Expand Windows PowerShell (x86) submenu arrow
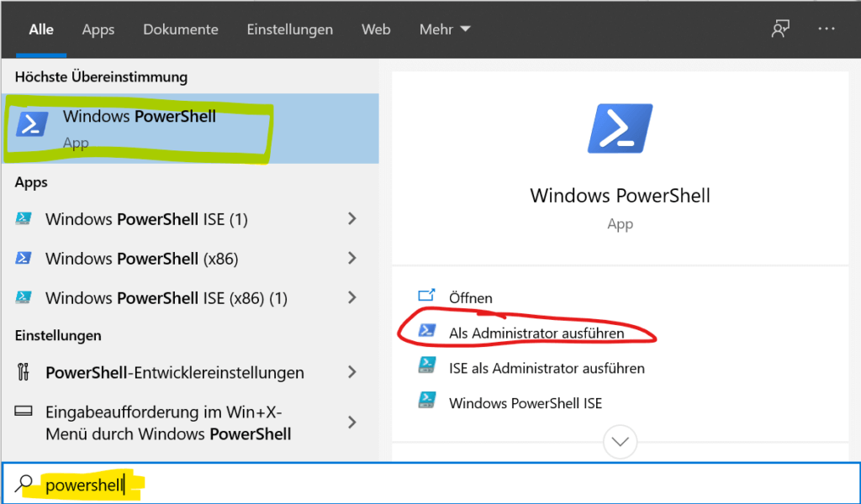 pyautogui.click(x=352, y=259)
